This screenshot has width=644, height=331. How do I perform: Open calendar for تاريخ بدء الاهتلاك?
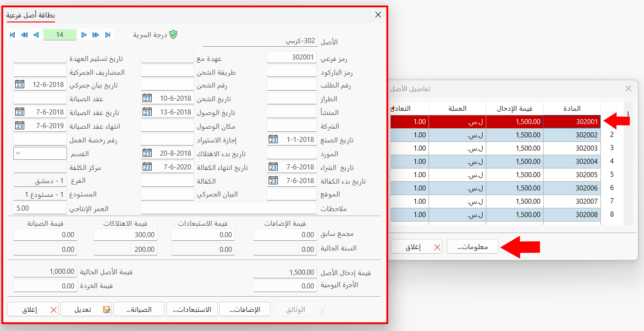point(147,153)
